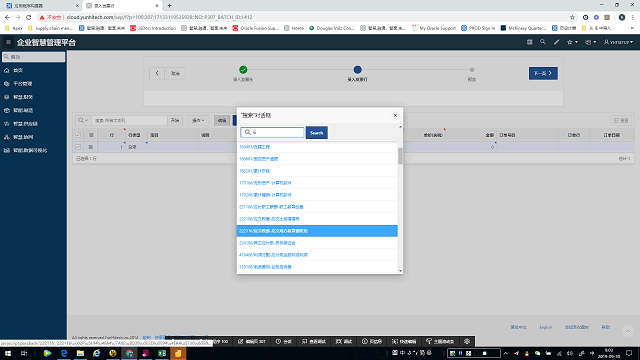Open 页信息 in developer toolbar

pos(372,342)
